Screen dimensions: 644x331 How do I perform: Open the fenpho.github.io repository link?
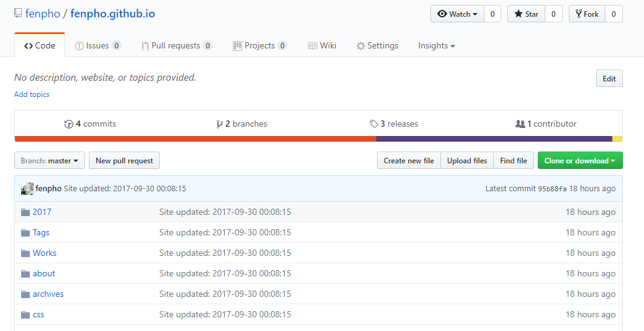(x=112, y=14)
